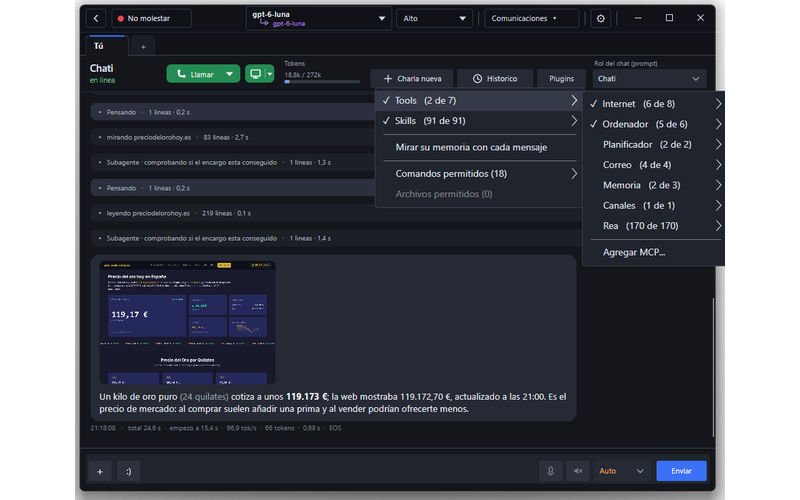Viewport: 800px width, 500px height.
Task: Click the 21:18:08 message timestamp
Action: coord(103,428)
